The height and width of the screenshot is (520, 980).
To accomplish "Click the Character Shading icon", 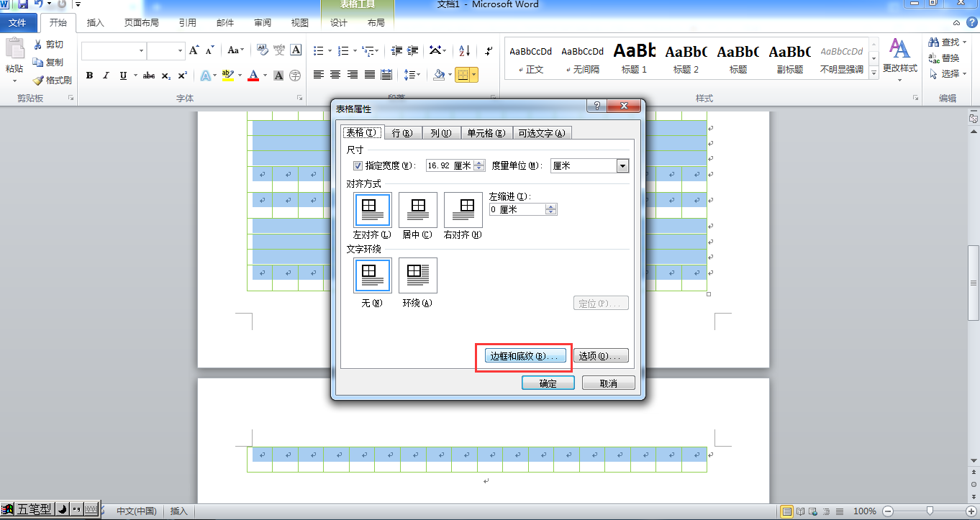I will click(x=278, y=75).
